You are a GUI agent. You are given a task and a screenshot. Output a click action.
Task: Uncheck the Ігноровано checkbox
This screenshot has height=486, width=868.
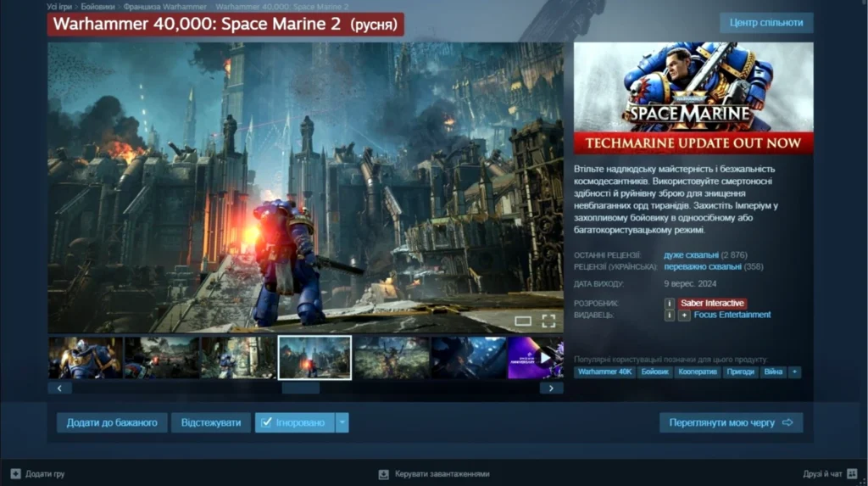pyautogui.click(x=266, y=422)
